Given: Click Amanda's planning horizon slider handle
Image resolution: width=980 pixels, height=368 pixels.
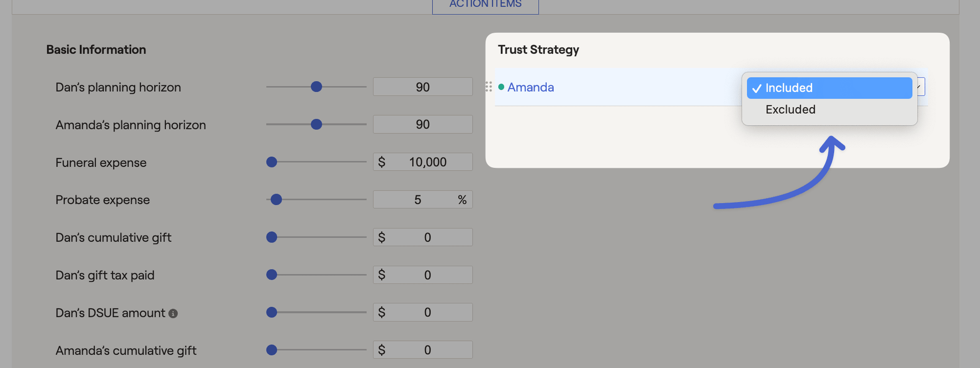Looking at the screenshot, I should pyautogui.click(x=316, y=125).
